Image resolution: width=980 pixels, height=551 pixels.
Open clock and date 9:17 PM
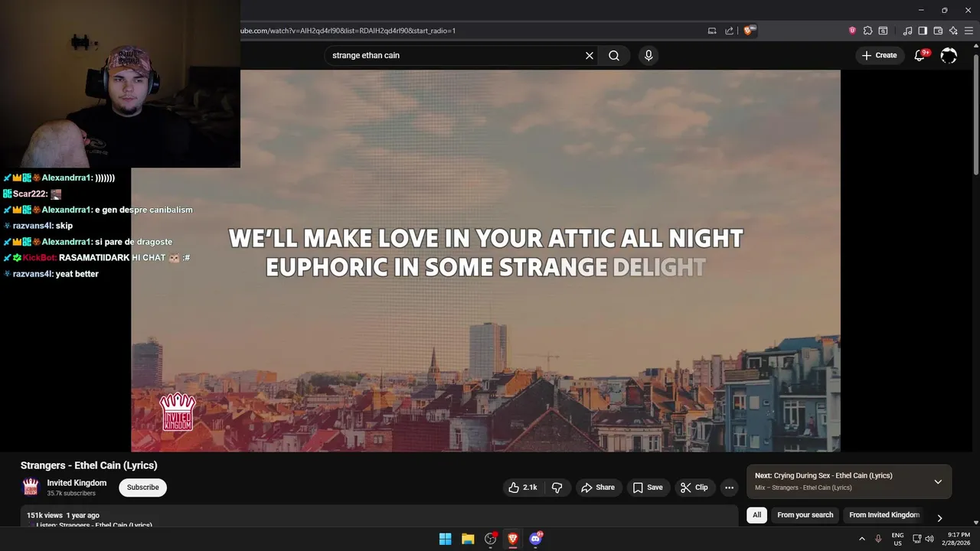(958, 539)
